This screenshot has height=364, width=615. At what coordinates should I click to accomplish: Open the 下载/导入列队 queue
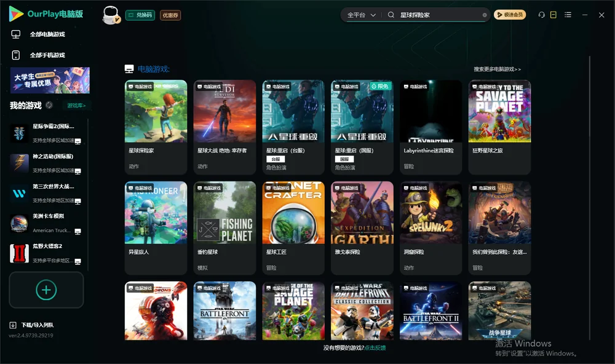(38, 325)
